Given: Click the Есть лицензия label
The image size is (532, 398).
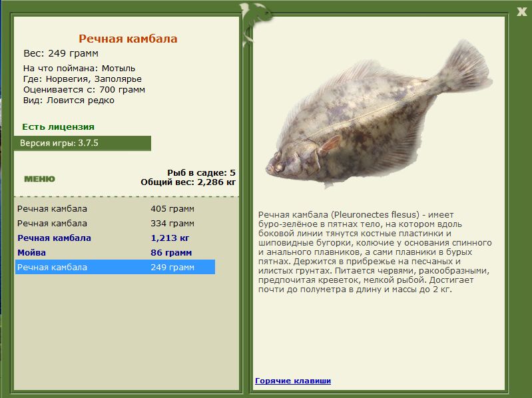Looking at the screenshot, I should tap(58, 127).
